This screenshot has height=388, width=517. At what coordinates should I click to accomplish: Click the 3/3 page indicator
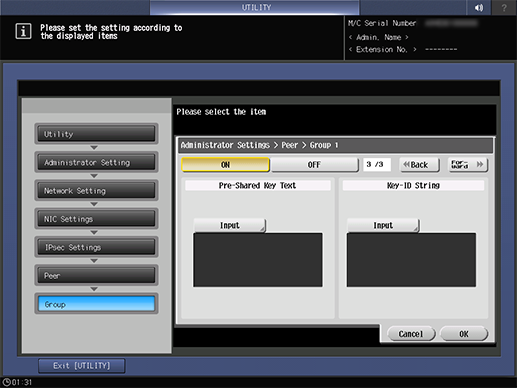(x=376, y=164)
